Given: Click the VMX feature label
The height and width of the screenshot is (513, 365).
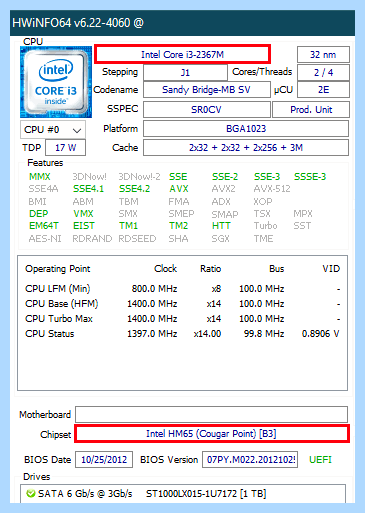Looking at the screenshot, I should coord(83,214).
